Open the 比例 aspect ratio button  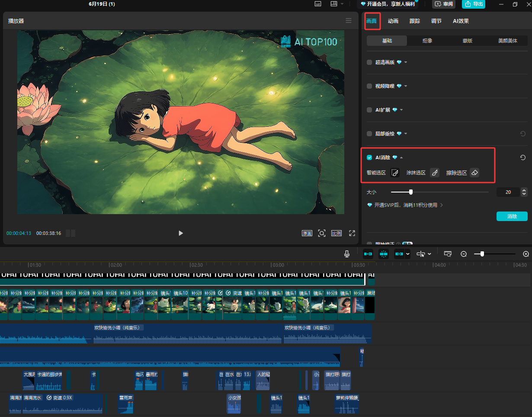337,233
